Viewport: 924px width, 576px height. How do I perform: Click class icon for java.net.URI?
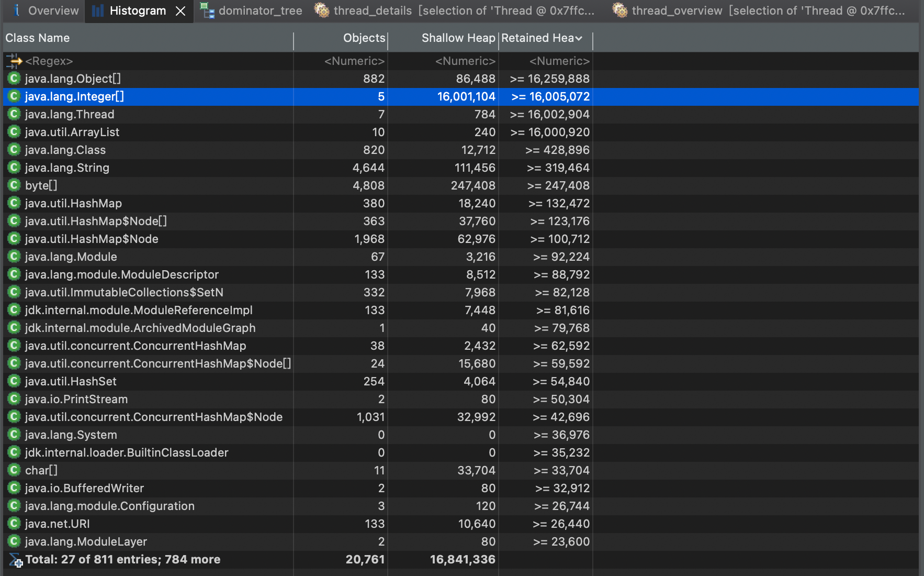tap(14, 524)
